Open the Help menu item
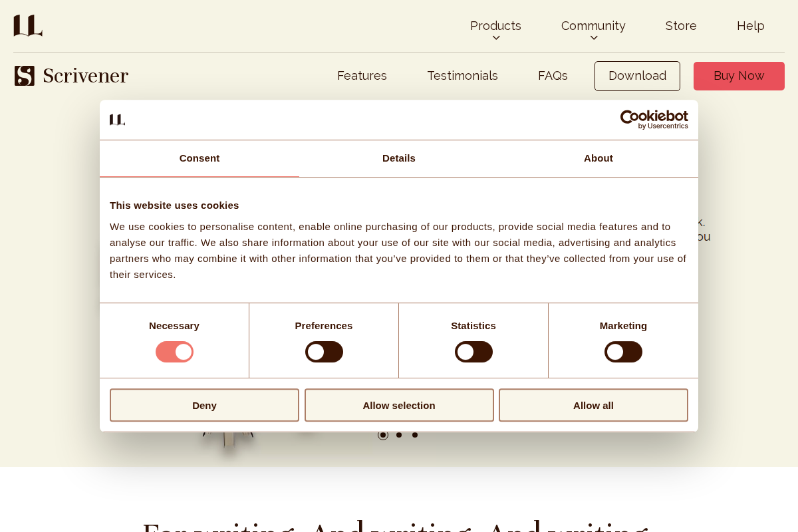 coord(751,26)
